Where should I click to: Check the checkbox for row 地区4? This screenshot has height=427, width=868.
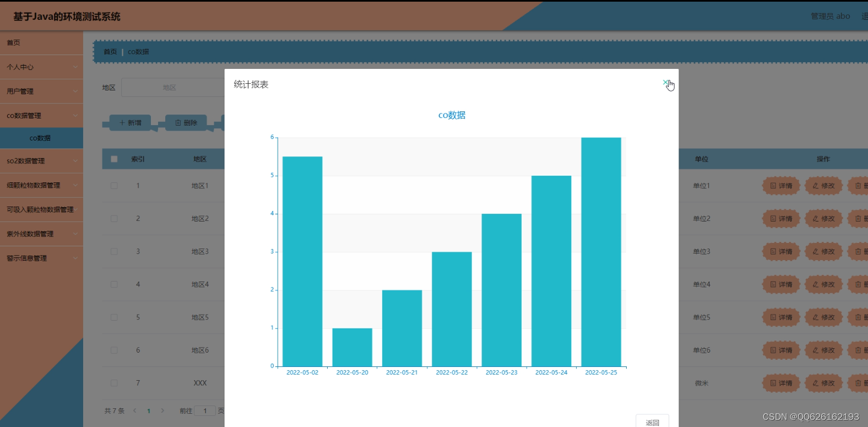point(114,284)
